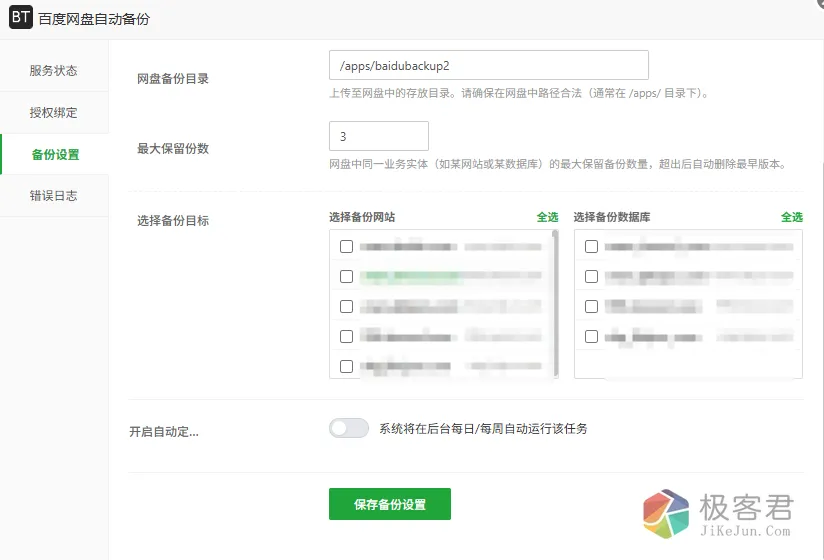This screenshot has width=824, height=560.
Task: Click the website list scrollbar
Action: 555,304
